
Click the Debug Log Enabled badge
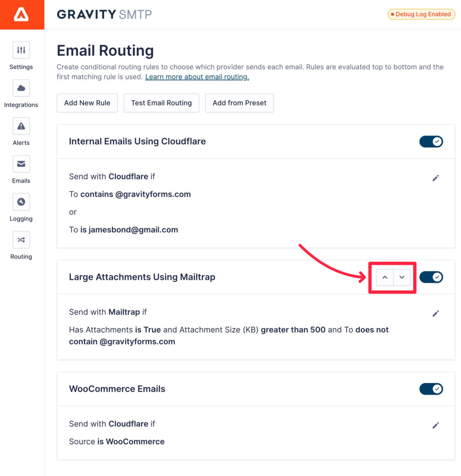(x=421, y=14)
